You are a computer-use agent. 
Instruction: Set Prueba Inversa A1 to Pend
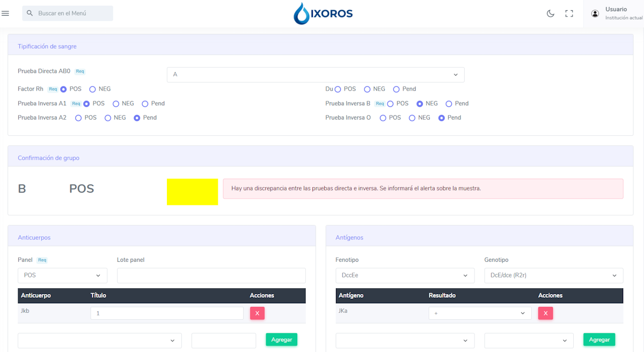(x=145, y=104)
